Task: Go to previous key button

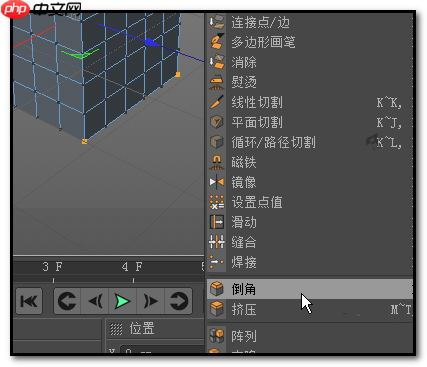Action: [x=68, y=301]
